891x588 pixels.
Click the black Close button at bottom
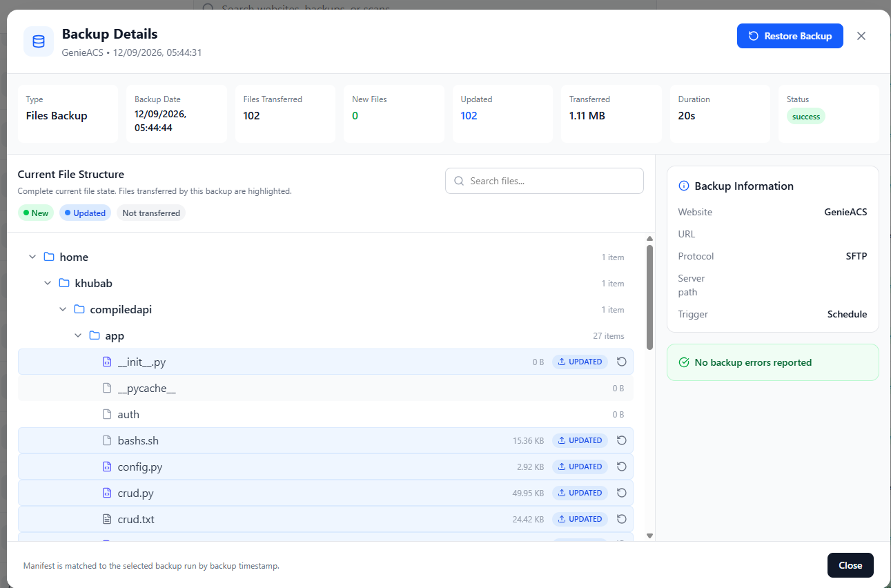tap(850, 565)
